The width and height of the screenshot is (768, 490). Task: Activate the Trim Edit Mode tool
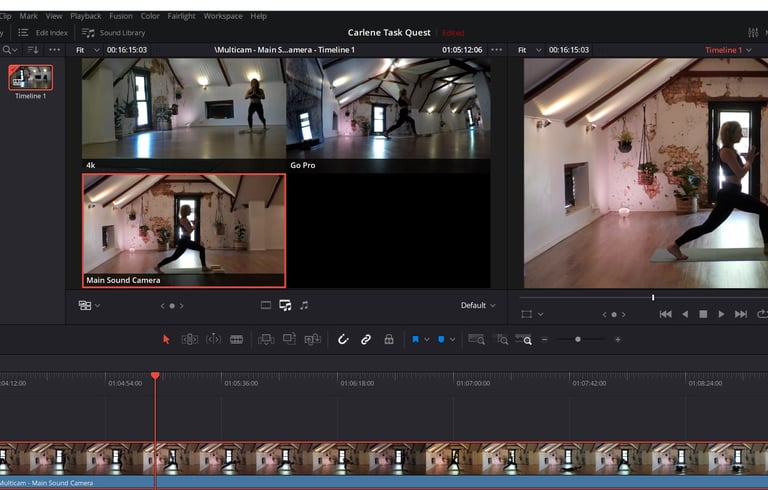(189, 339)
